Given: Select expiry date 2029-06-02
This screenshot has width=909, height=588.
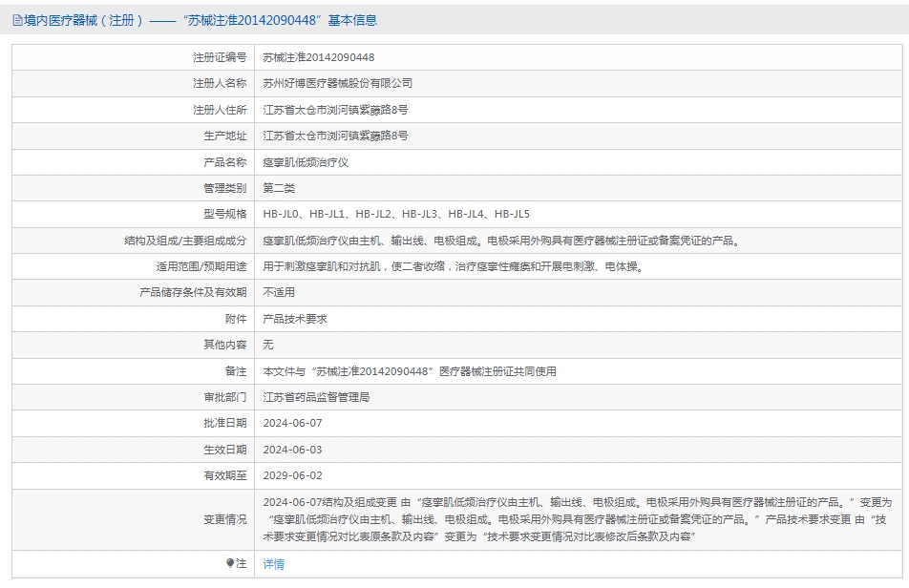Looking at the screenshot, I should (293, 475).
